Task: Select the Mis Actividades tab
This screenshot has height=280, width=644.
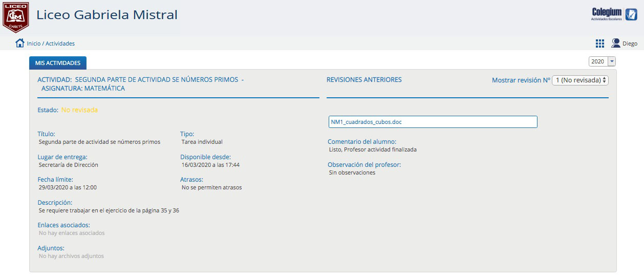Action: click(x=58, y=63)
